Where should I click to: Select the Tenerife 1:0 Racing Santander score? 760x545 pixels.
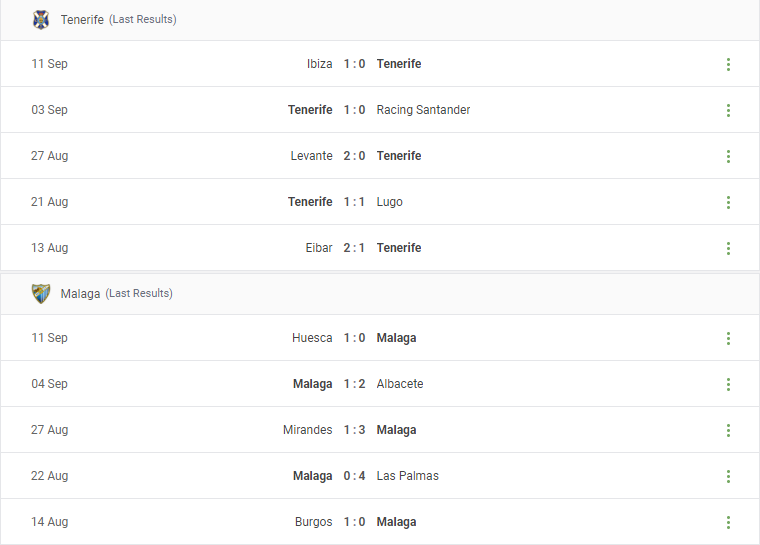[x=354, y=110]
